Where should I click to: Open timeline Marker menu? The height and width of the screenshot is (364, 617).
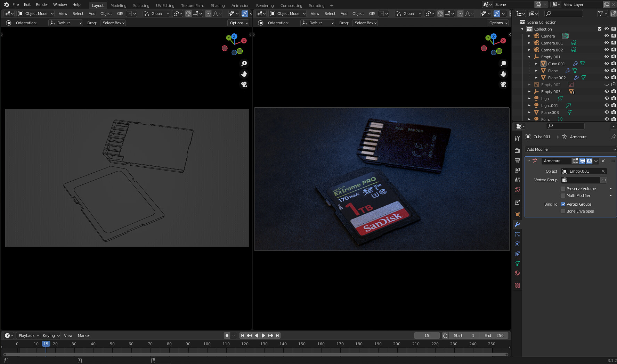[84, 336]
